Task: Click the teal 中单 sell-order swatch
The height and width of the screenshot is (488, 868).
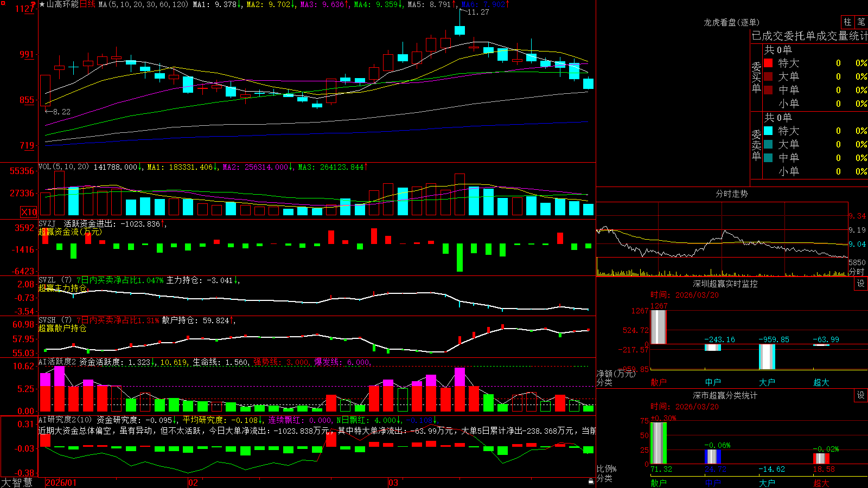Action: [x=768, y=158]
